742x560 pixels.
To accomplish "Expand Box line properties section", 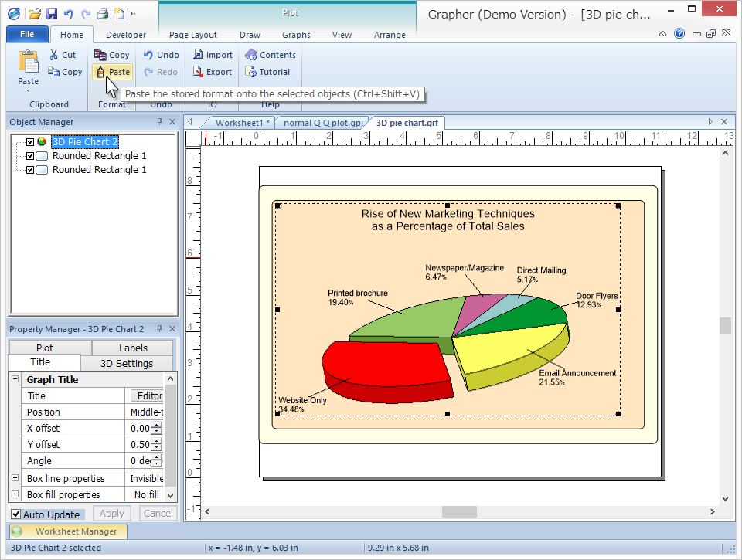I will click(15, 478).
